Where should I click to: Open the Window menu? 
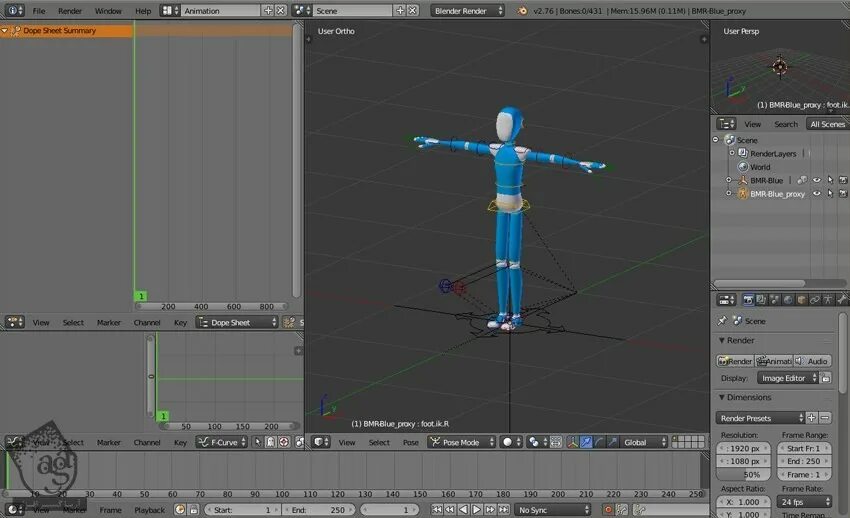tap(108, 11)
